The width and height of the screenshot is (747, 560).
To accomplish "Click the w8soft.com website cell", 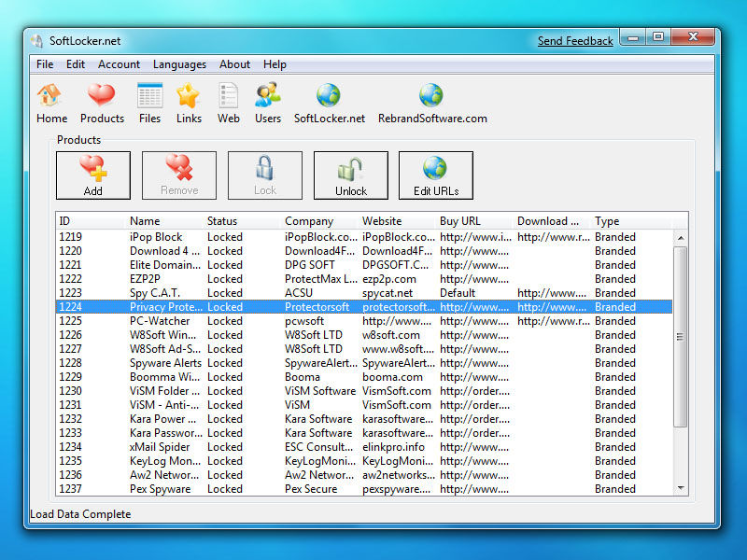I will click(x=391, y=335).
